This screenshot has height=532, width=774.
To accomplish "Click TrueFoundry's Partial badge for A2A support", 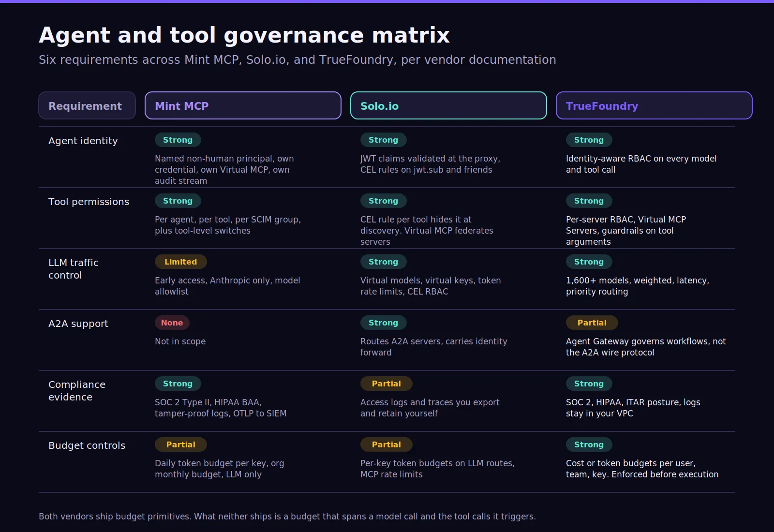I will (x=592, y=323).
